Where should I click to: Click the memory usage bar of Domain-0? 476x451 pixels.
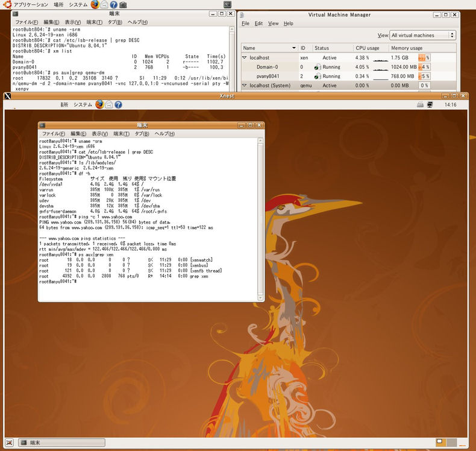tap(424, 67)
